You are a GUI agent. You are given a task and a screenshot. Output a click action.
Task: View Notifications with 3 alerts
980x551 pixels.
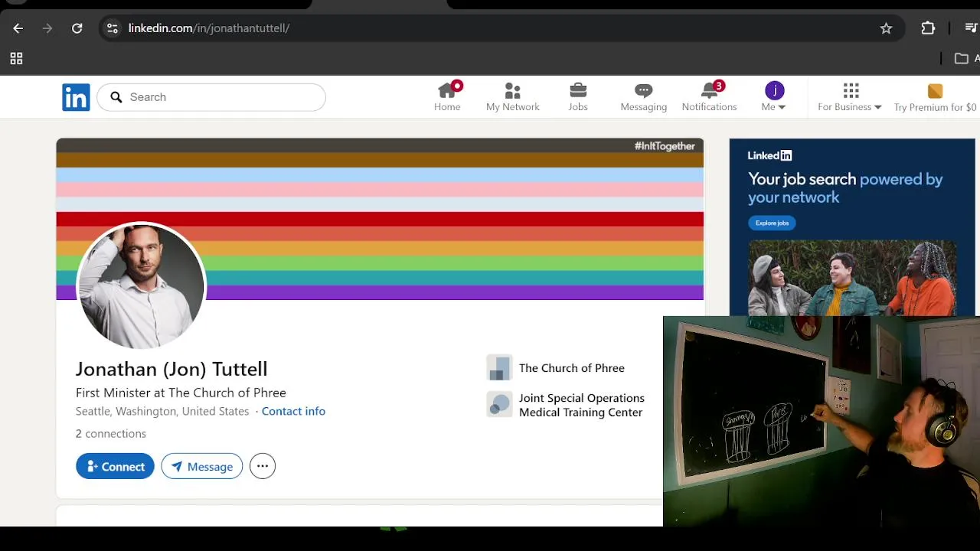[x=709, y=97]
